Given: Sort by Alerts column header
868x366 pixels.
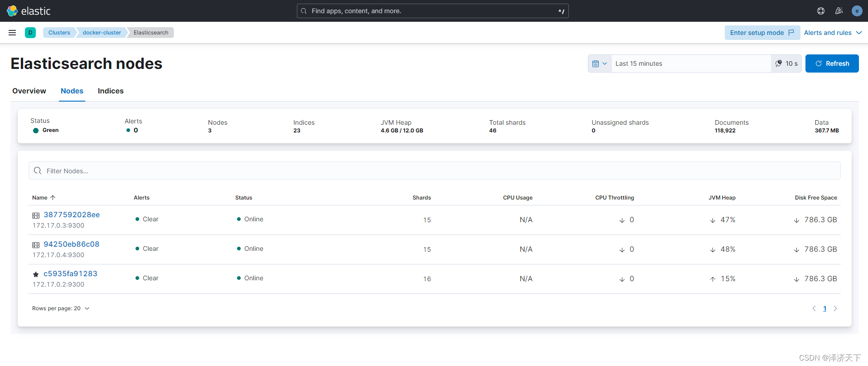Looking at the screenshot, I should (142, 198).
